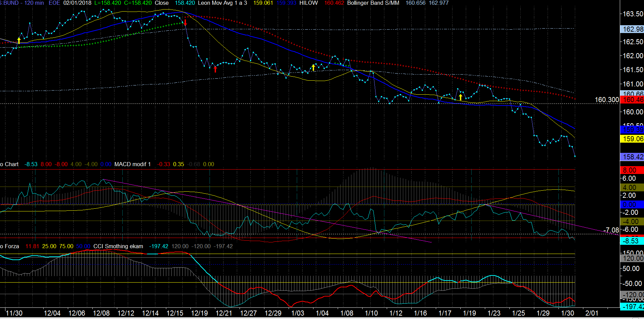Click the yellow 0.35 MACD value

click(x=179, y=164)
